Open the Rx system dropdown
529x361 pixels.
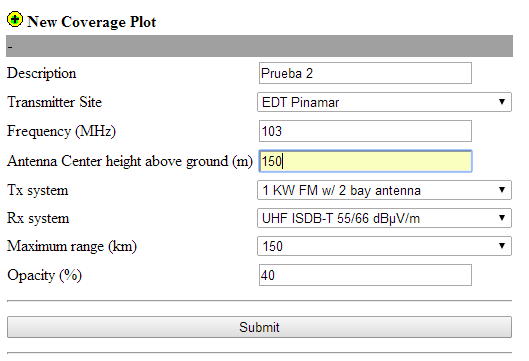coord(384,218)
